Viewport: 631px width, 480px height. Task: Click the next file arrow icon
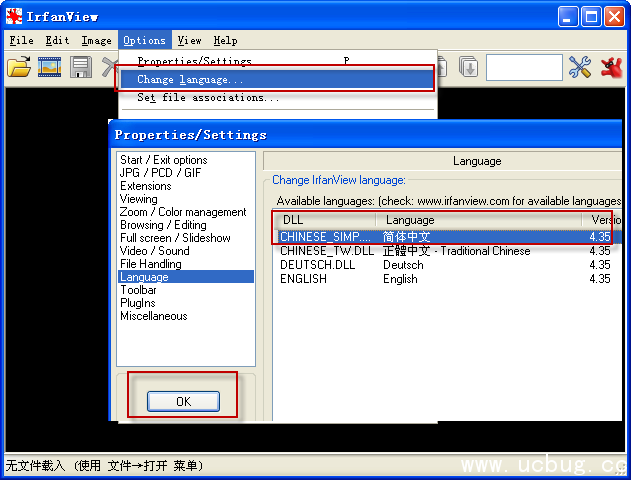click(469, 67)
